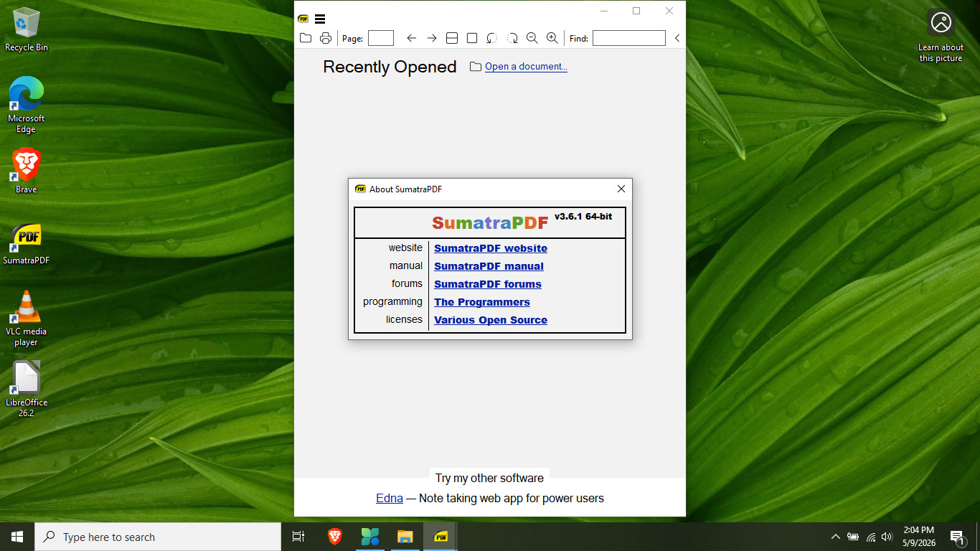
Task: Click the Print toolbar icon
Action: tap(326, 38)
